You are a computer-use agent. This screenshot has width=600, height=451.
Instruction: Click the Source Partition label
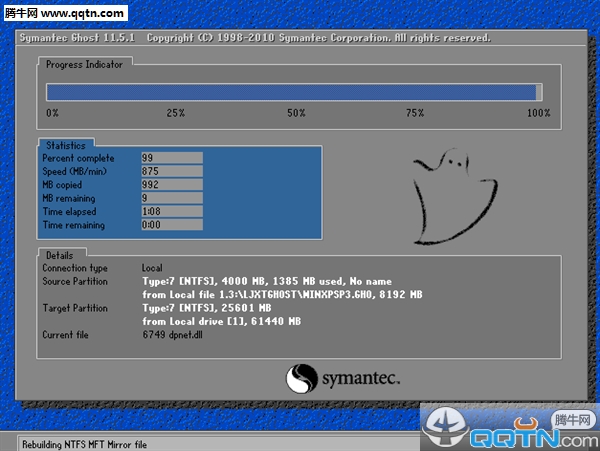[75, 281]
